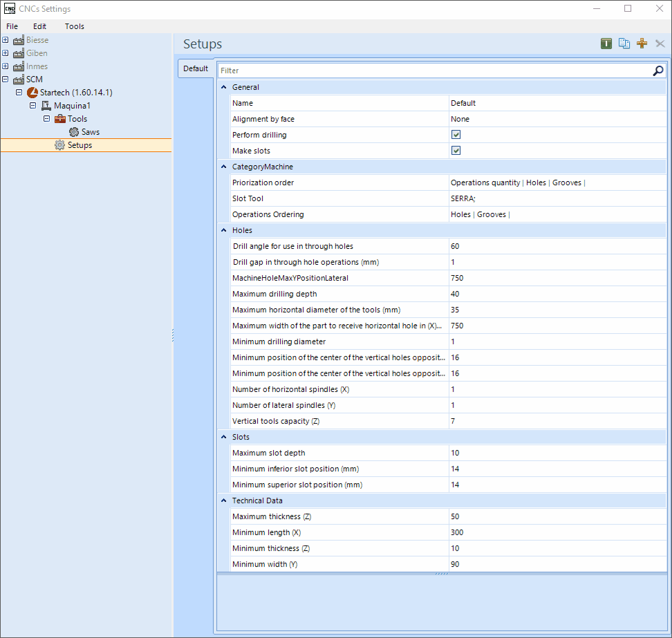Open the Edit menu
Viewport: 672px width, 638px height.
[39, 26]
